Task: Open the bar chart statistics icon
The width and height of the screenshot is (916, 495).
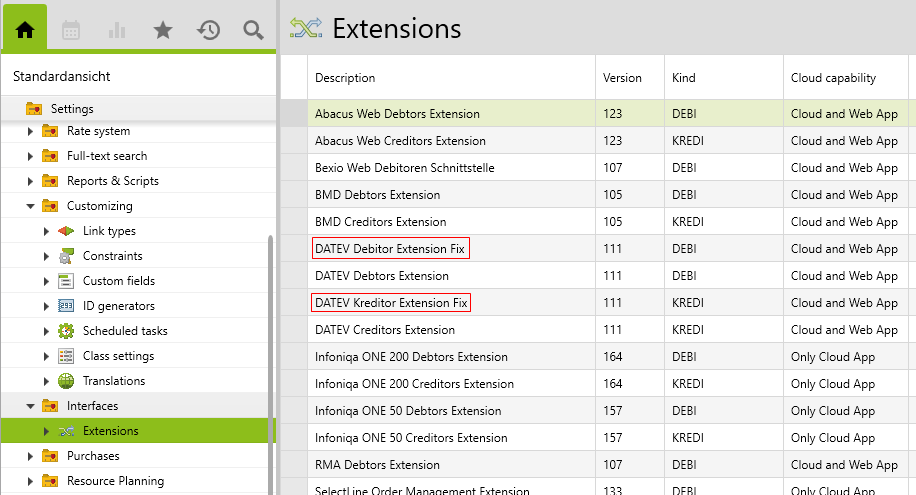Action: click(x=117, y=30)
